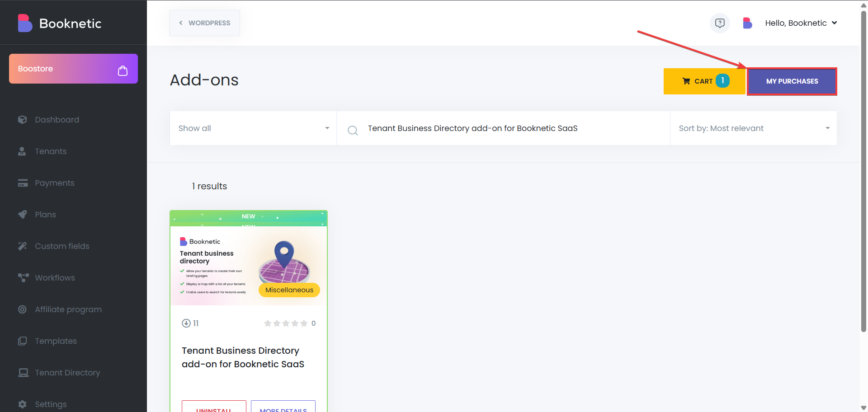Click the Plans rocket icon

23,215
